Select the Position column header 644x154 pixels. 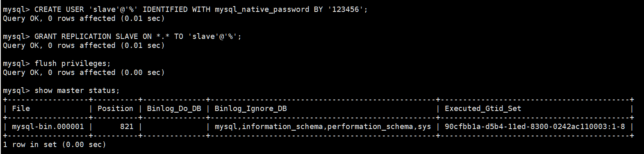115,109
